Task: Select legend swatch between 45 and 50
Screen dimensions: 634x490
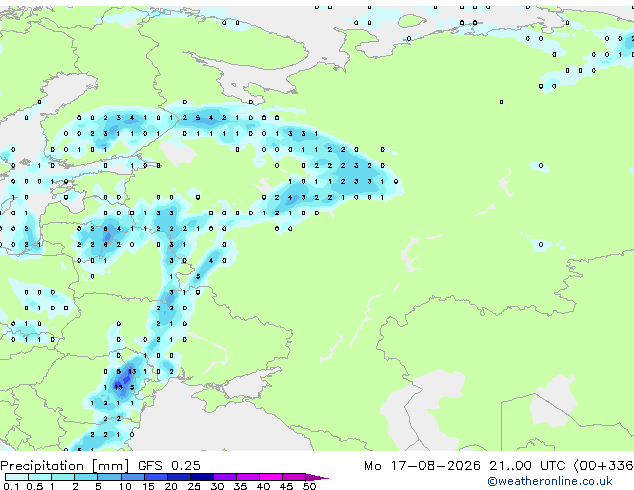Action: click(x=294, y=477)
